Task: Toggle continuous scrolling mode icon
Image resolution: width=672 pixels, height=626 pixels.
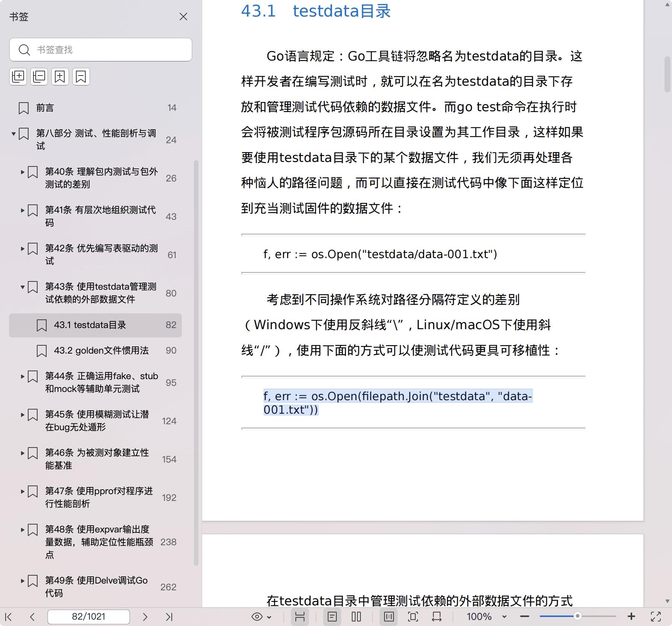Action: click(x=300, y=617)
